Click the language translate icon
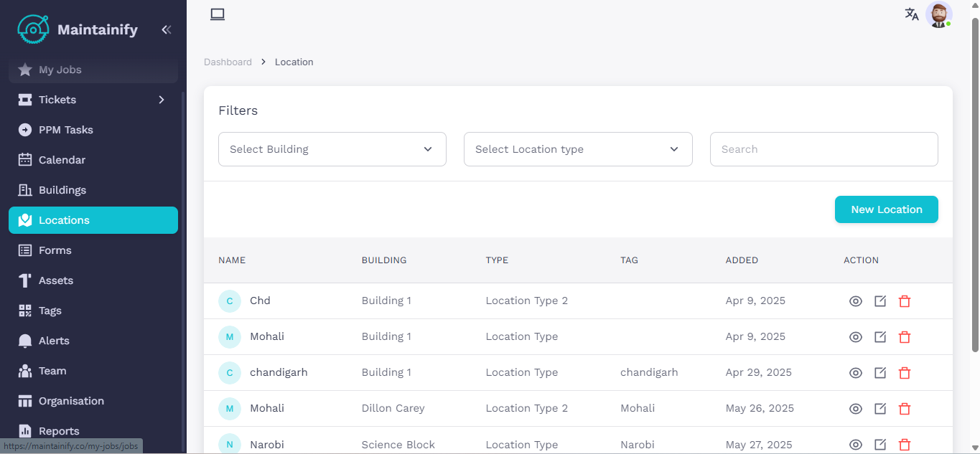 [912, 14]
